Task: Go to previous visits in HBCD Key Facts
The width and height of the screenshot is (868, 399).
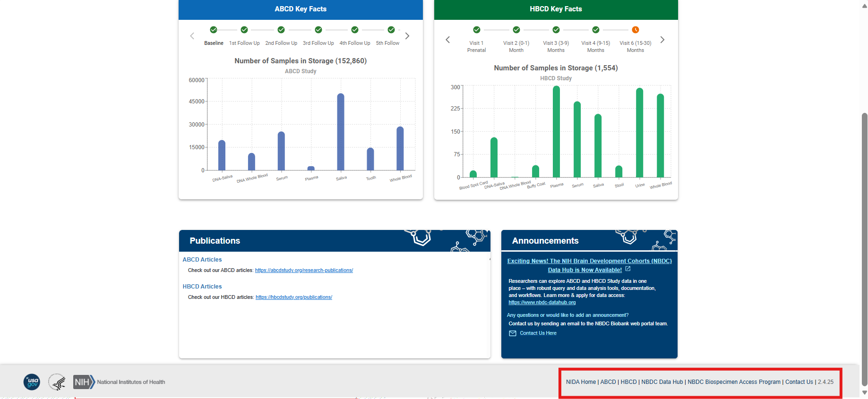Action: pyautogui.click(x=448, y=40)
